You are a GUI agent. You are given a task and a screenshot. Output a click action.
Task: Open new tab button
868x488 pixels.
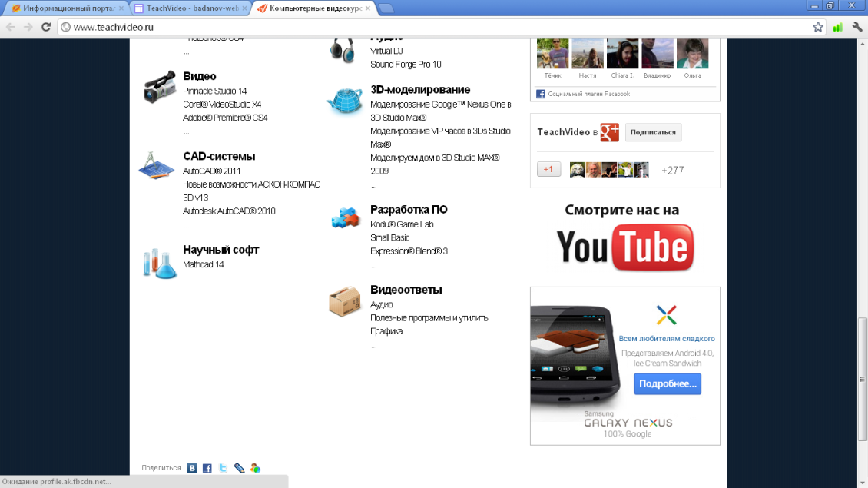pos(386,8)
